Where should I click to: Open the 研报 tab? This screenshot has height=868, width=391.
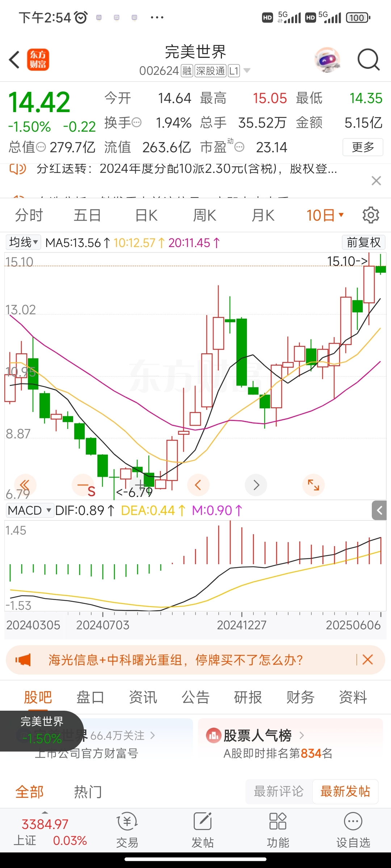click(x=248, y=697)
